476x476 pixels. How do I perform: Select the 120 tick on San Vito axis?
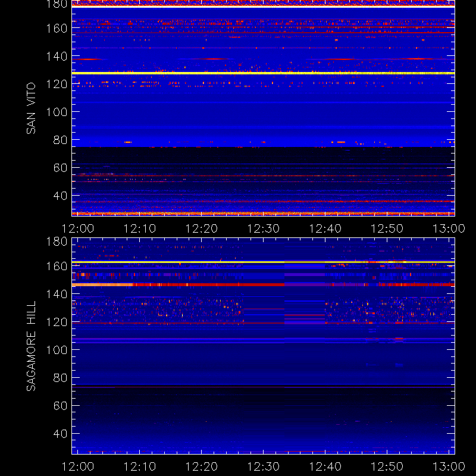coord(57,84)
